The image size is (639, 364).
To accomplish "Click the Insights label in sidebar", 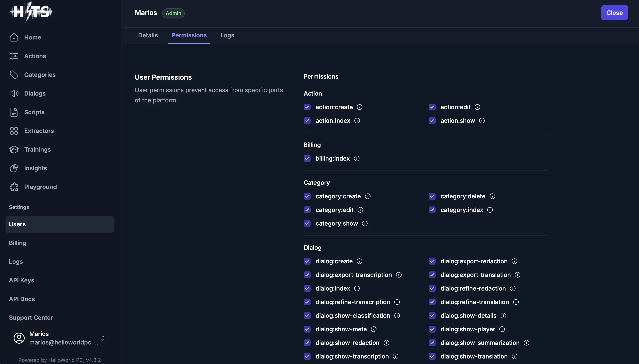I will tap(35, 168).
